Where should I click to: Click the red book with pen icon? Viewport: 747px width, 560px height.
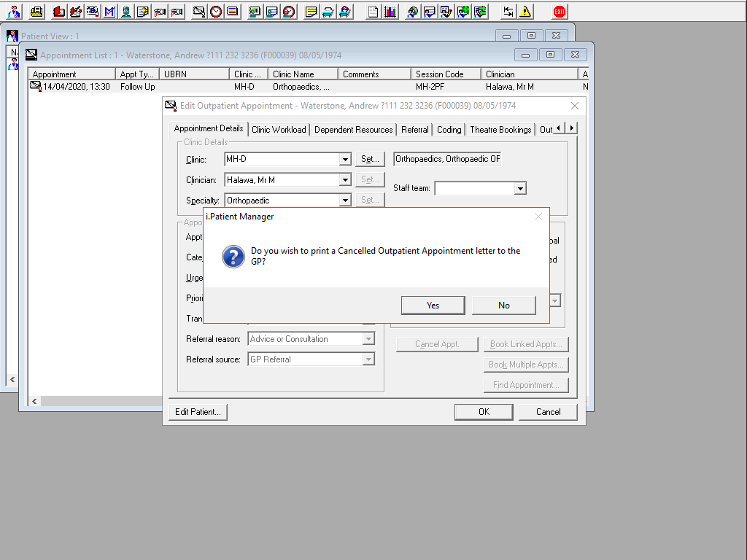[76, 12]
